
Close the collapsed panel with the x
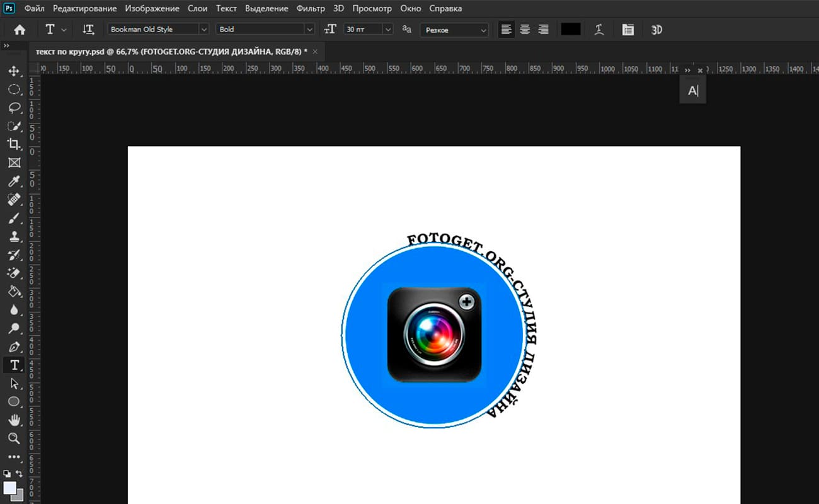pos(700,71)
